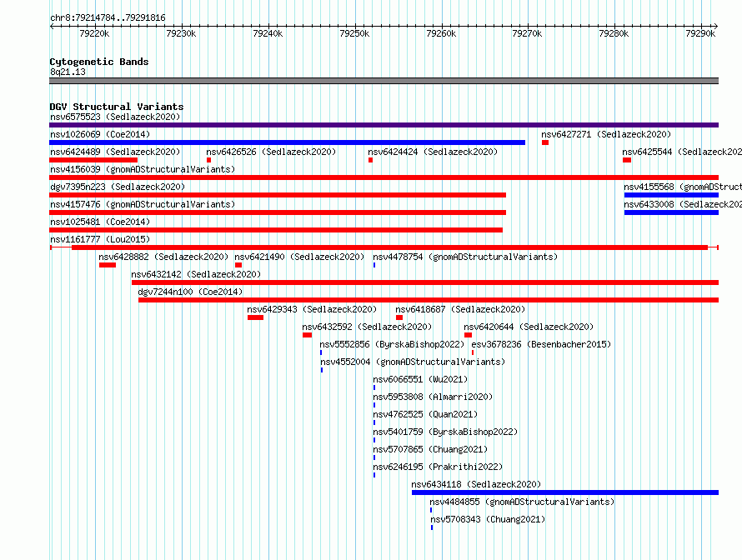Screen dimensions: 742x560
Task: Open dgv7395n223 (Sedlazeck2020) label
Action: pyautogui.click(x=118, y=187)
